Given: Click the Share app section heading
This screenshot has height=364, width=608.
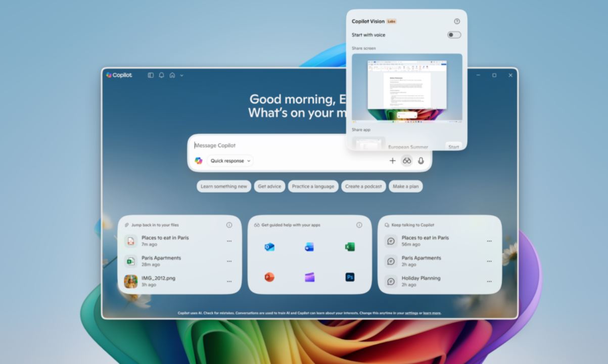Looking at the screenshot, I should pos(361,130).
